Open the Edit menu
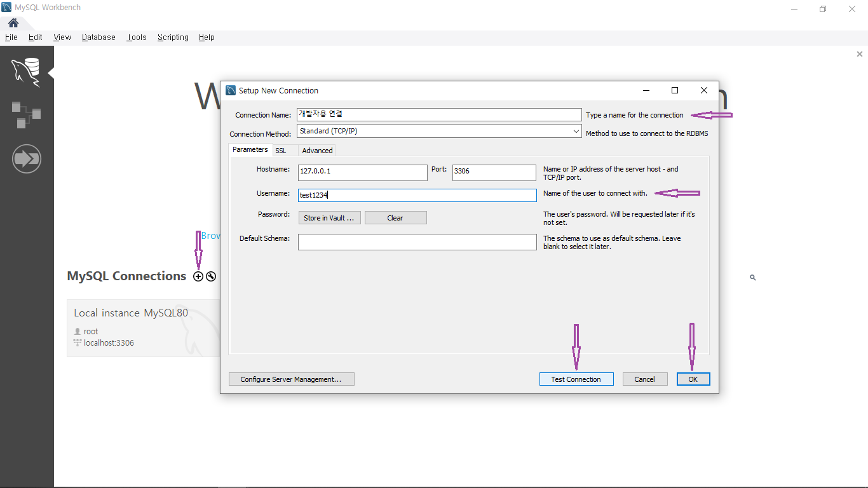Screen dimensions: 868x488 pyautogui.click(x=36, y=37)
